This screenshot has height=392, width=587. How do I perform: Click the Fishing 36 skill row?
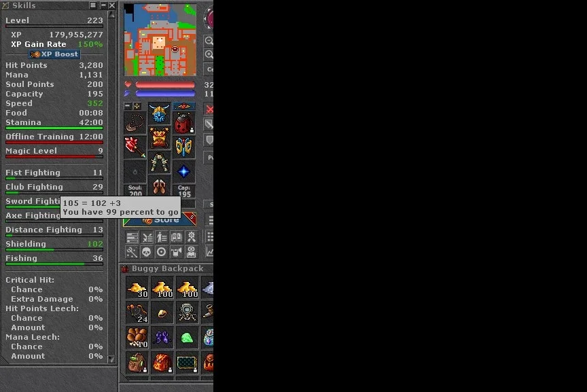tap(54, 258)
